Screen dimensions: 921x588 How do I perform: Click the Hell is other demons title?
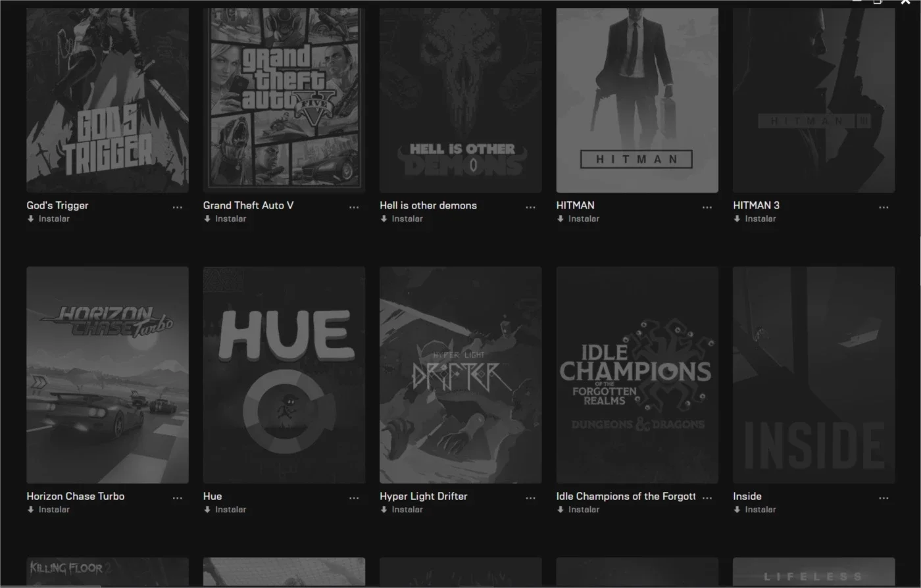tap(428, 205)
